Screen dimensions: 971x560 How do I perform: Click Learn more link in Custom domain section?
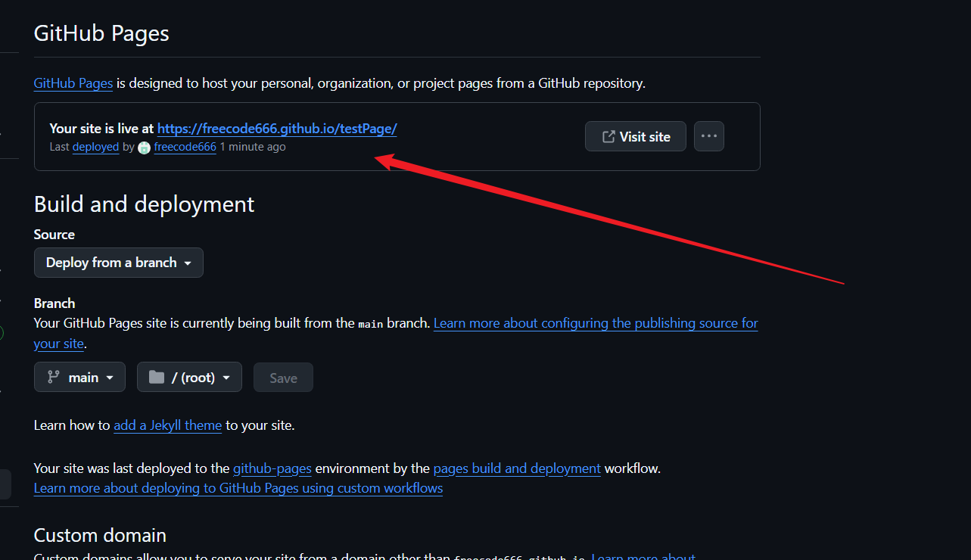[643, 556]
